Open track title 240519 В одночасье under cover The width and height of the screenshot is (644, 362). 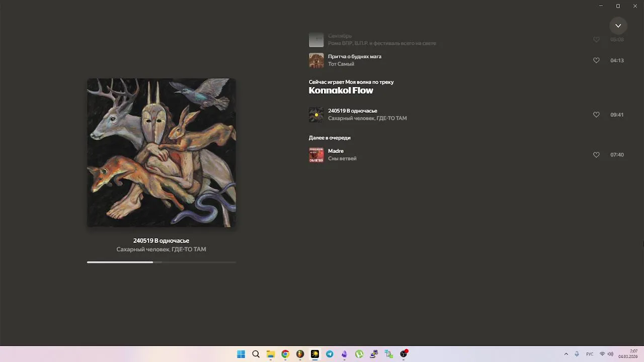161,241
